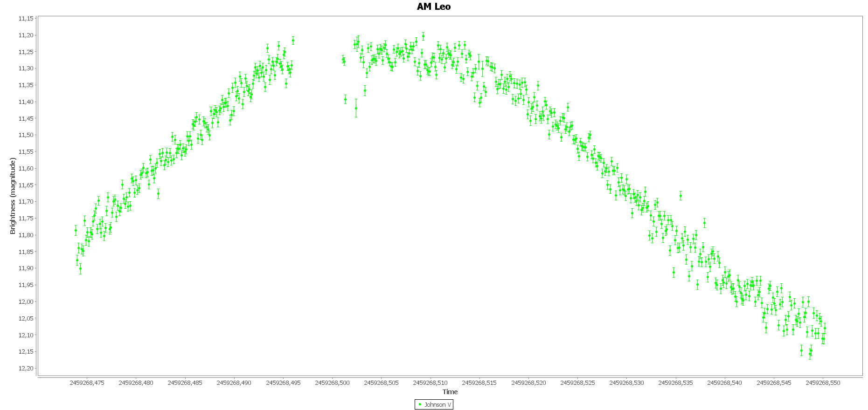
Task: Click y-axis tick label 11,75
Action: pyautogui.click(x=26, y=219)
